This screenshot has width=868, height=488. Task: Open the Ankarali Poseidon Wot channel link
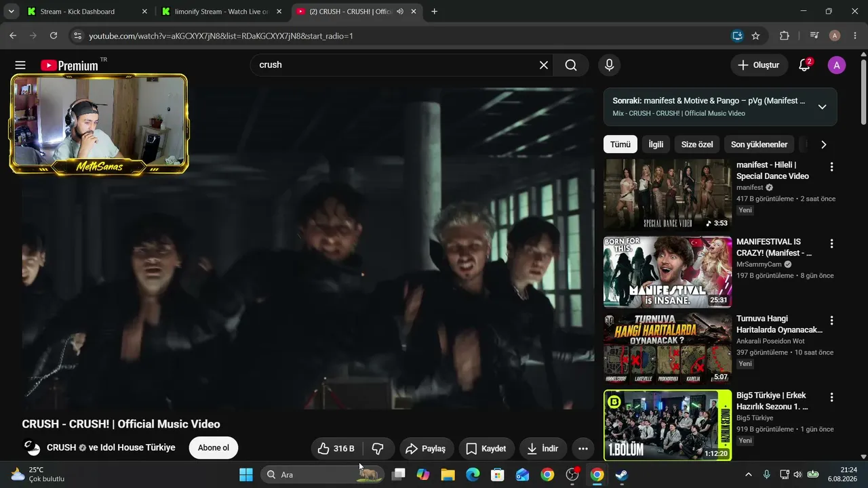coord(770,341)
